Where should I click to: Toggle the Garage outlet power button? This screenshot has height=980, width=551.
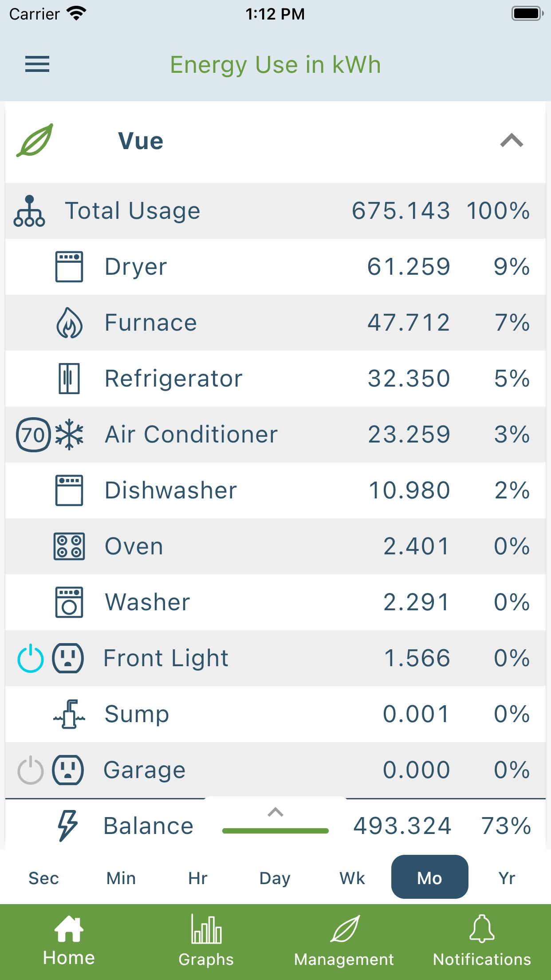click(31, 770)
